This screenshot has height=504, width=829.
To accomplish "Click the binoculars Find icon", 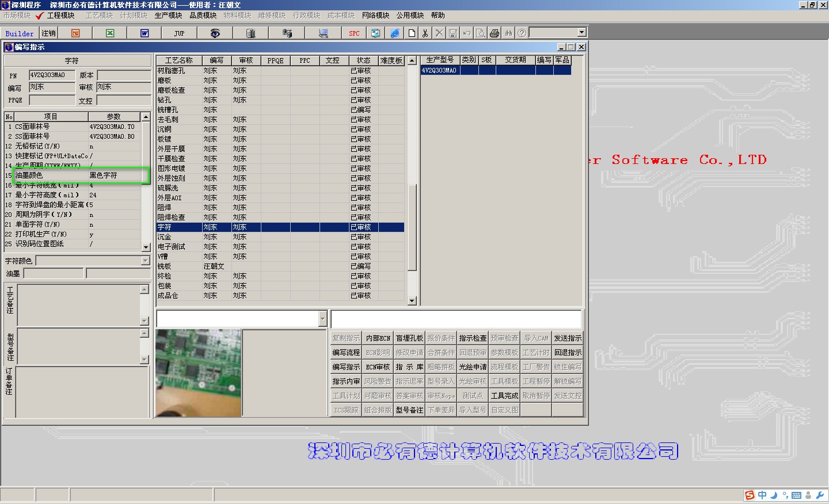I will tap(508, 33).
